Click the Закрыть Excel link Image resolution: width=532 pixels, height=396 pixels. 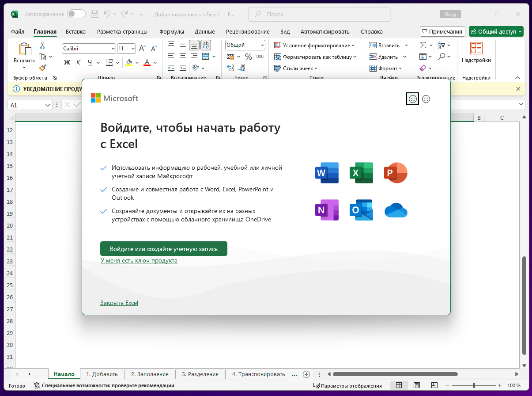(119, 303)
